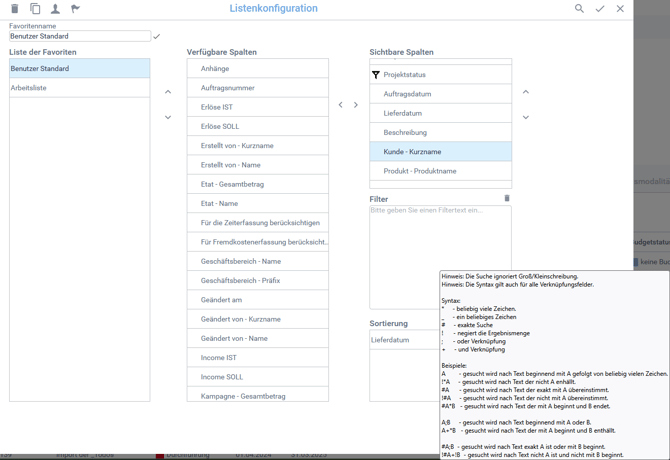Select Arbeitsliste in the favorites list

click(79, 88)
